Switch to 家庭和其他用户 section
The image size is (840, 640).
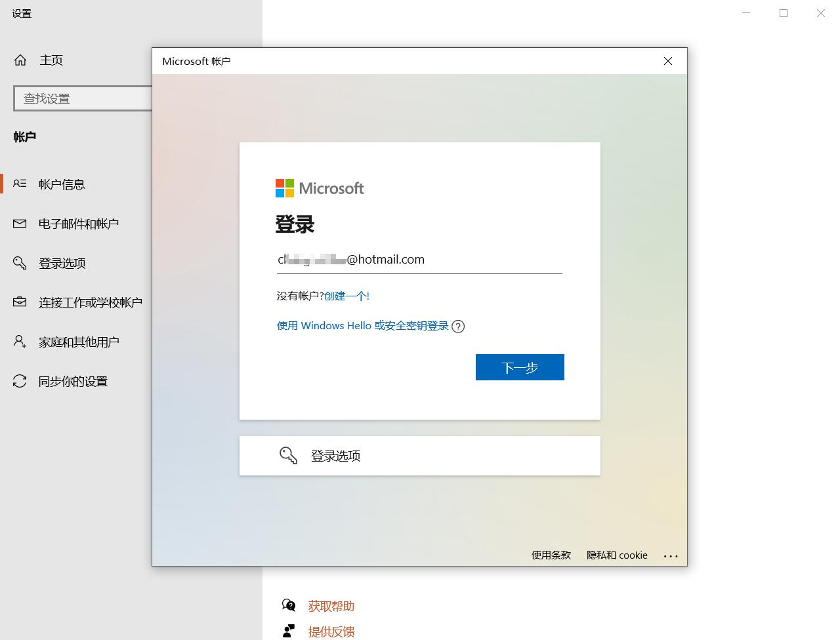[x=74, y=342]
